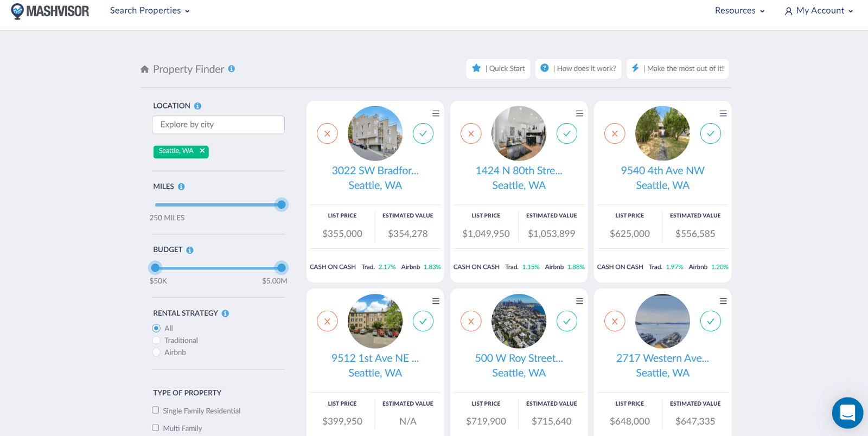The width and height of the screenshot is (868, 436).
Task: Expand the Search Properties dropdown
Action: click(x=150, y=11)
